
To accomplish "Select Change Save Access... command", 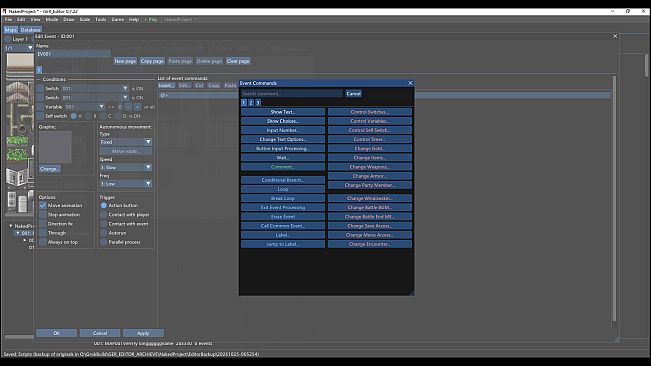I will click(x=370, y=226).
